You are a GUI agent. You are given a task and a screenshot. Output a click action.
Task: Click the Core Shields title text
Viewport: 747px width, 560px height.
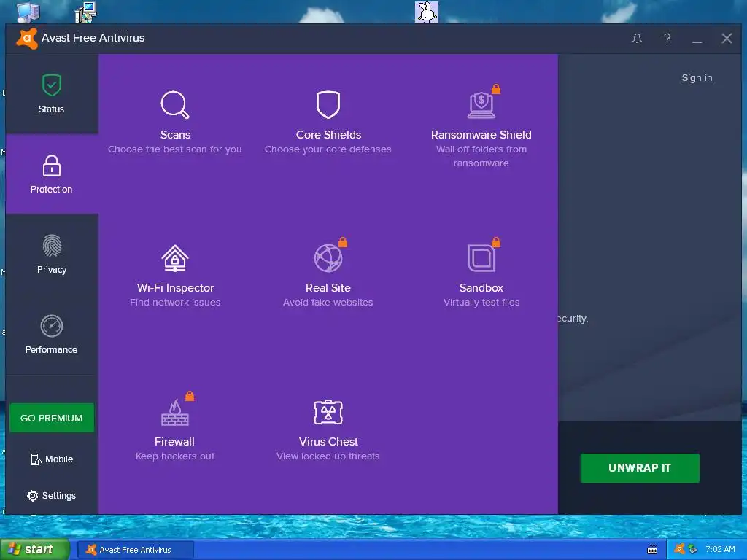tap(329, 135)
